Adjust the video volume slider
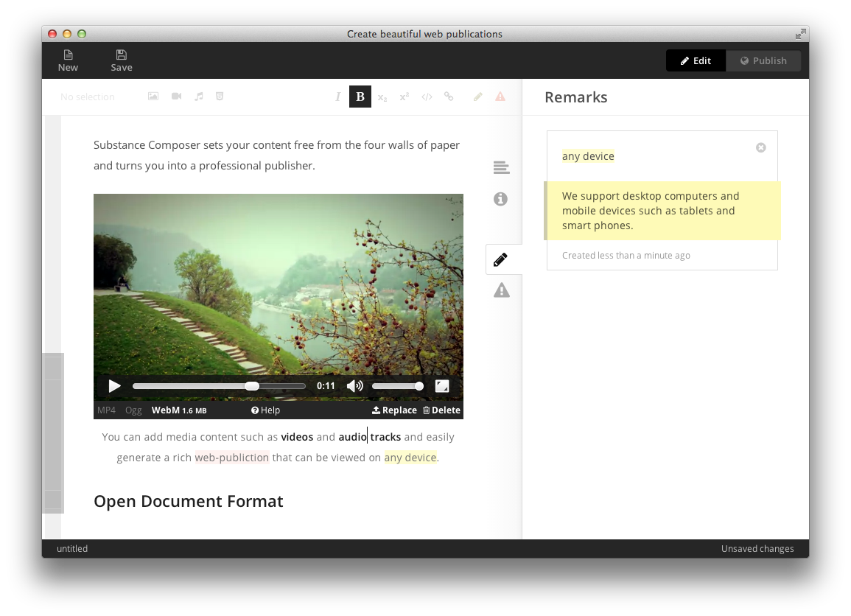 (x=397, y=386)
